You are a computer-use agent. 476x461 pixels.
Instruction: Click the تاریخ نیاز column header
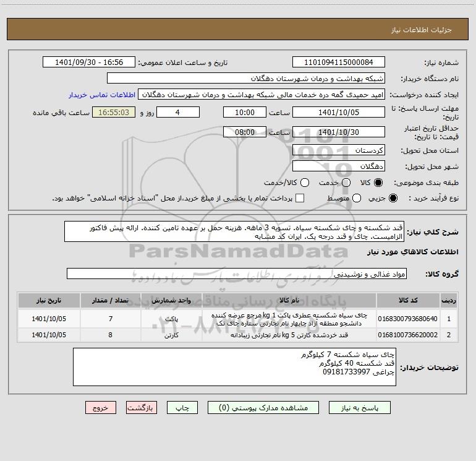(49, 300)
